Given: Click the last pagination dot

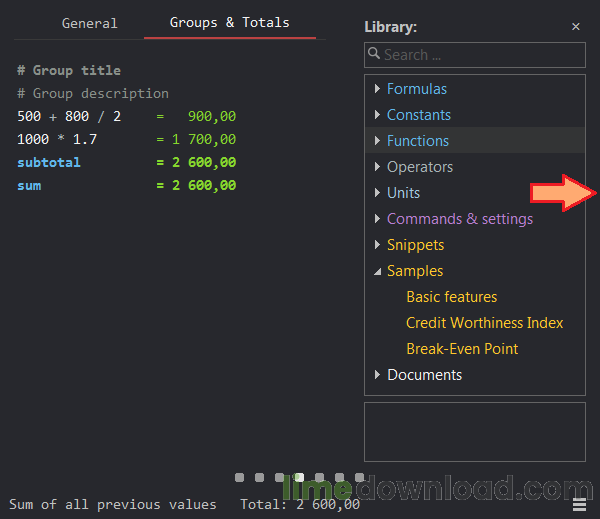Looking at the screenshot, I should [360, 478].
